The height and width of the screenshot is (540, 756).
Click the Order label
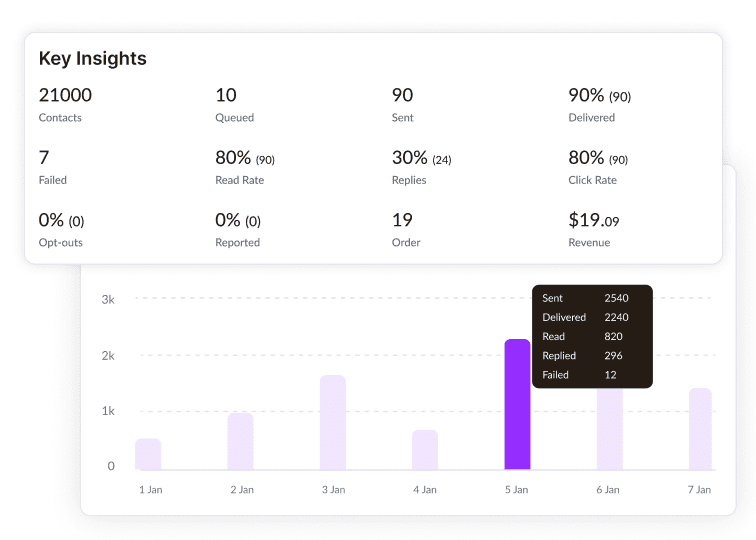pyautogui.click(x=406, y=243)
